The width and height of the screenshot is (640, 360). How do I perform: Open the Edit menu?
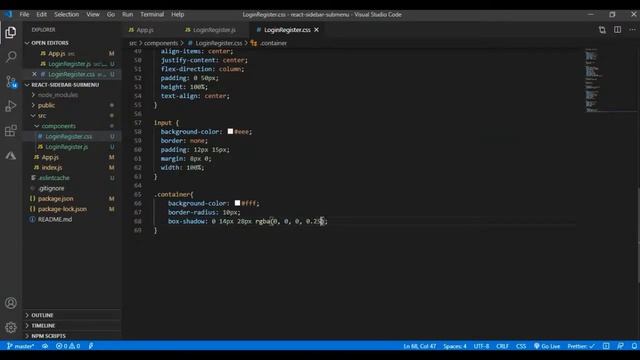pyautogui.click(x=41, y=14)
